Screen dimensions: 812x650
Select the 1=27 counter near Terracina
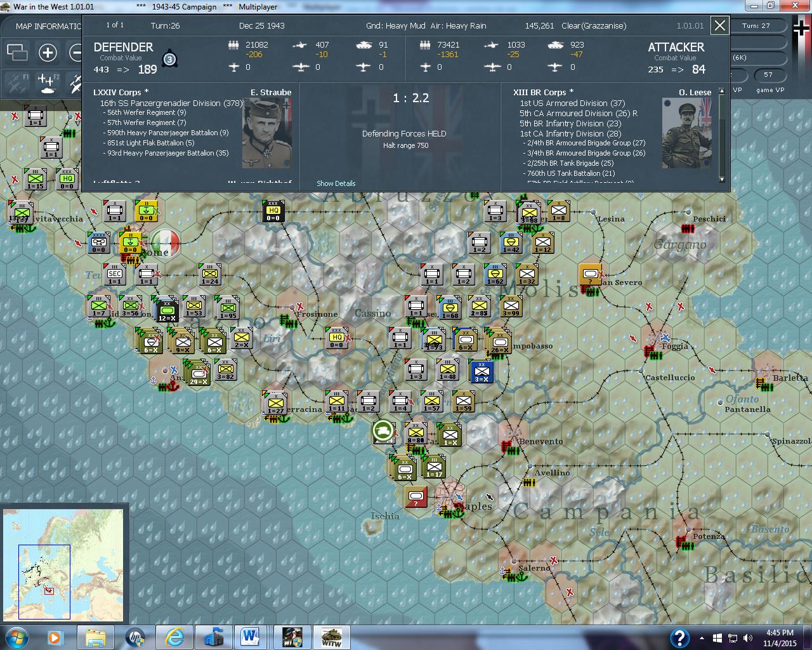click(x=275, y=404)
